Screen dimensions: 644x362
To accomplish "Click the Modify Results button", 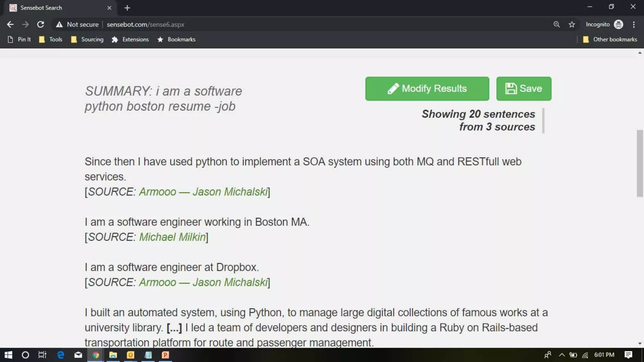I will tap(427, 89).
